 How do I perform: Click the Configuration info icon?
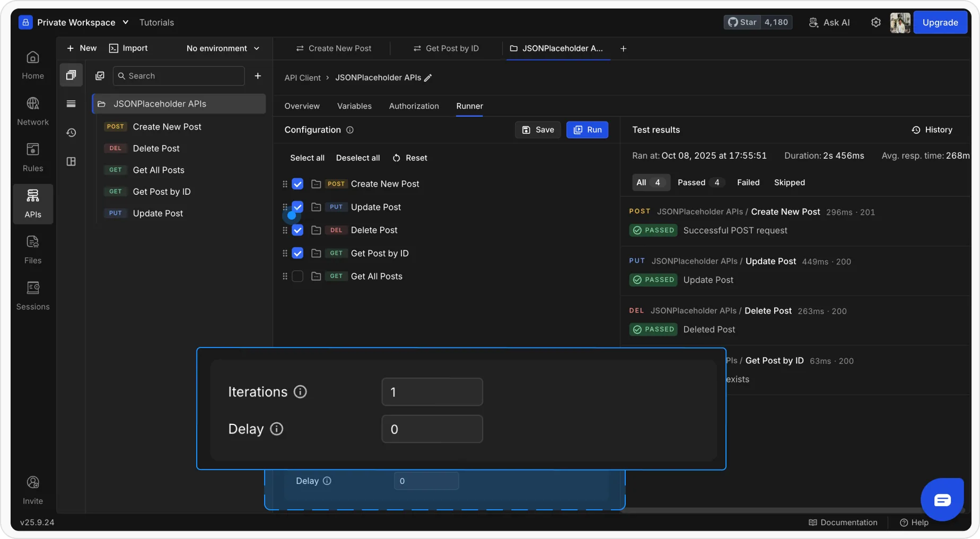coord(350,130)
